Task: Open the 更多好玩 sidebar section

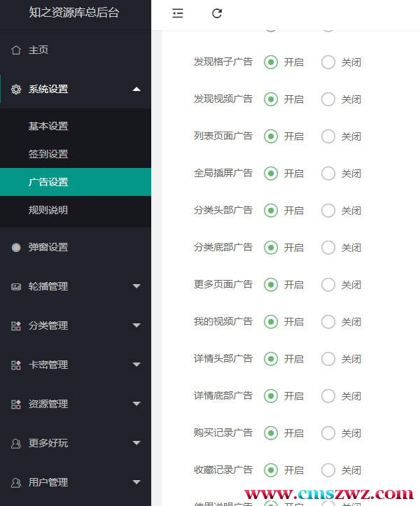Action: pyautogui.click(x=48, y=444)
